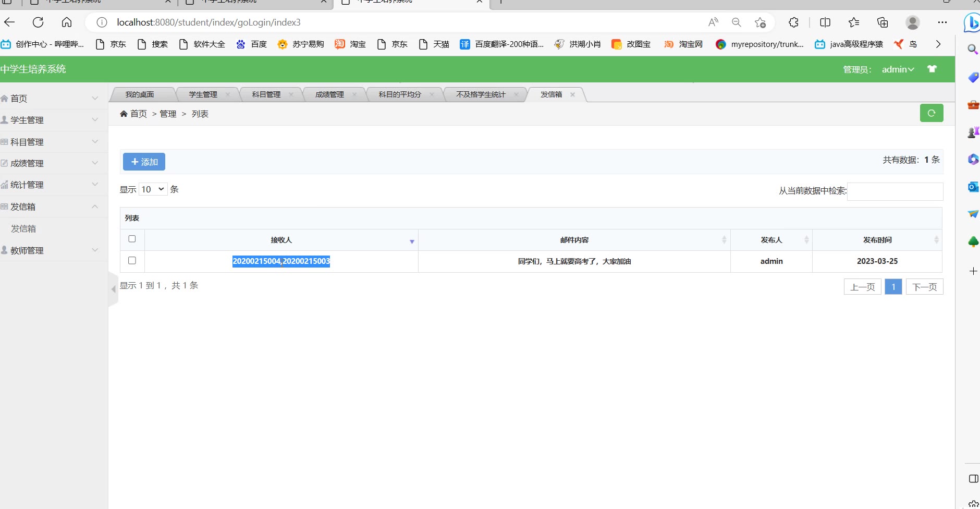Viewport: 980px width, 509px height.
Task: Collapse 发信箱 sidebar menu
Action: pyautogui.click(x=54, y=207)
